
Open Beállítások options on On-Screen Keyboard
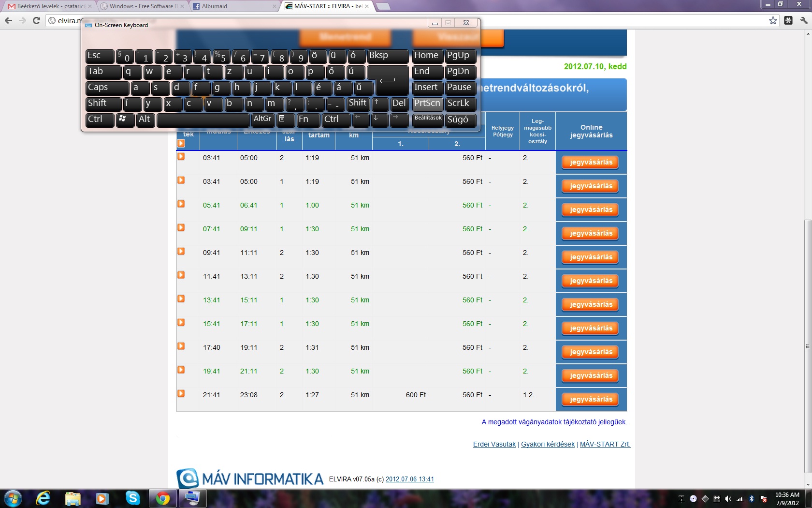pos(427,120)
